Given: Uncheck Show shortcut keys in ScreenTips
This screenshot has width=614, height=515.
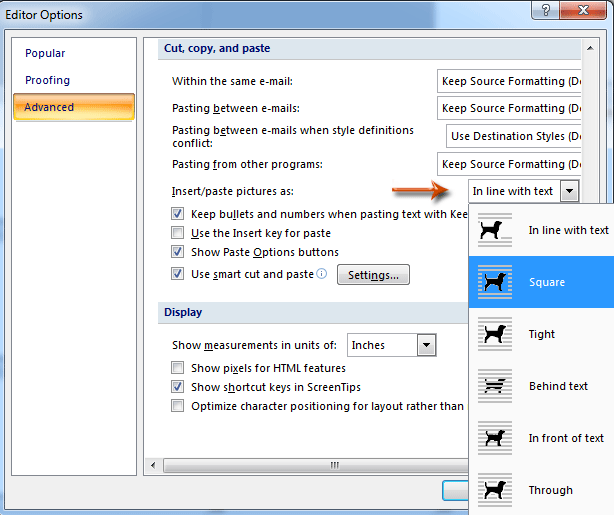Looking at the screenshot, I should click(177, 387).
